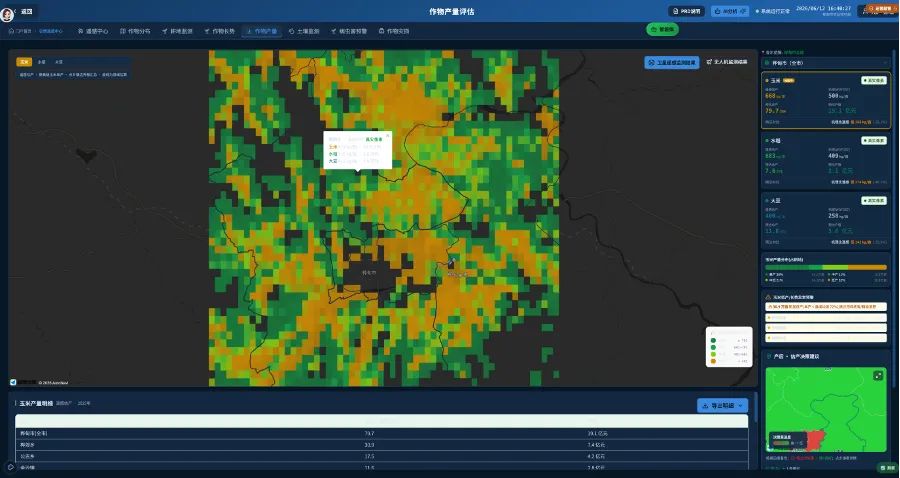The height and width of the screenshot is (478, 900).
Task: Click the 作物长势 icon in navigation bar
Action: point(207,31)
